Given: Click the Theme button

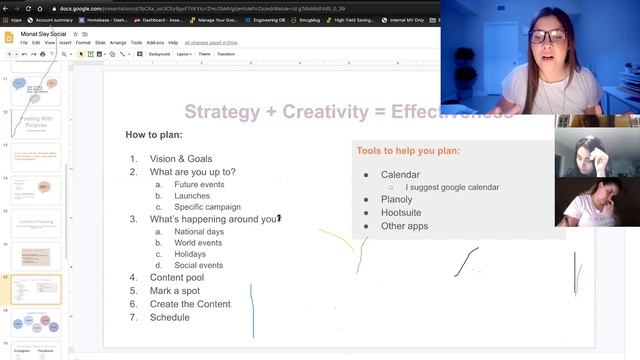Looking at the screenshot, I should click(204, 54).
